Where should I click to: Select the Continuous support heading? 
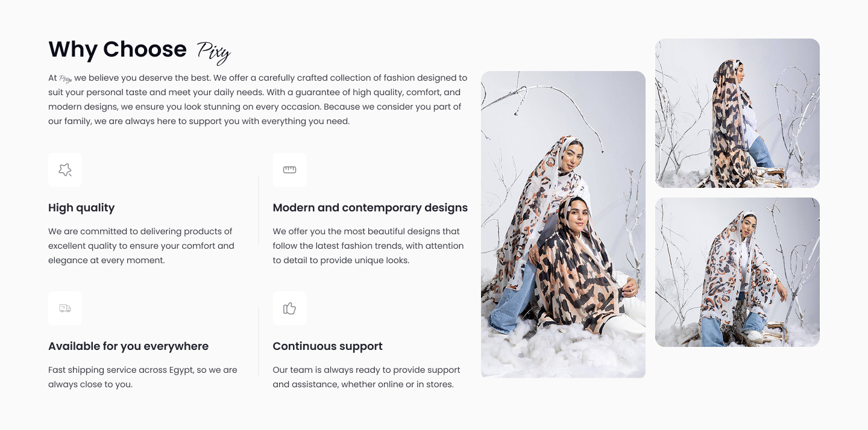tap(327, 346)
